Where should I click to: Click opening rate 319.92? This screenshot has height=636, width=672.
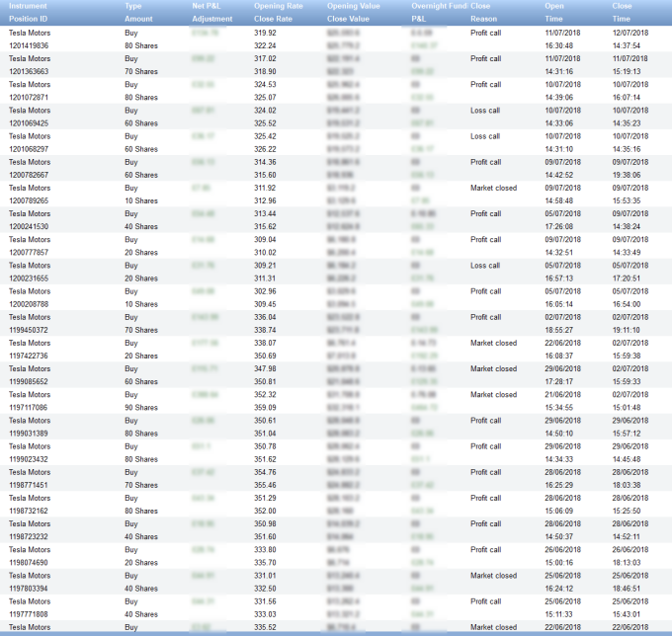click(x=265, y=33)
